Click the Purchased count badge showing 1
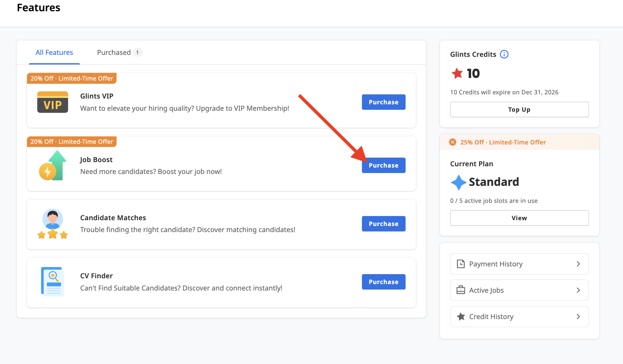 tap(137, 52)
